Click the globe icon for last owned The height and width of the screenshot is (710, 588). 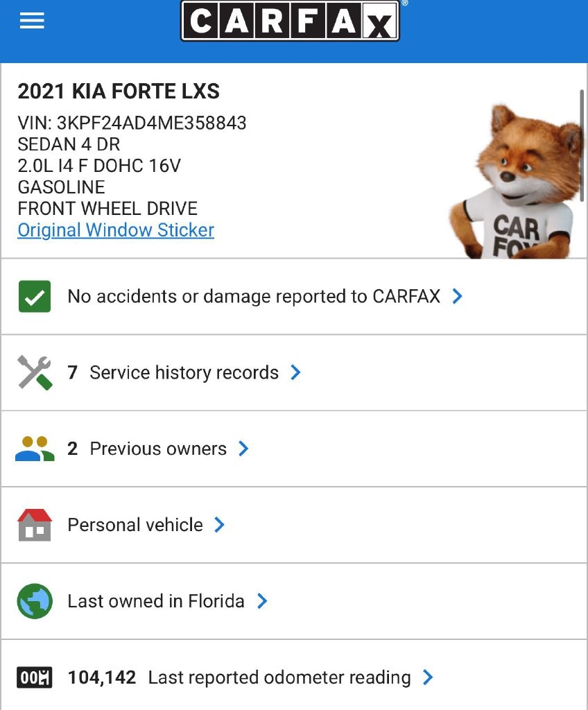point(34,601)
